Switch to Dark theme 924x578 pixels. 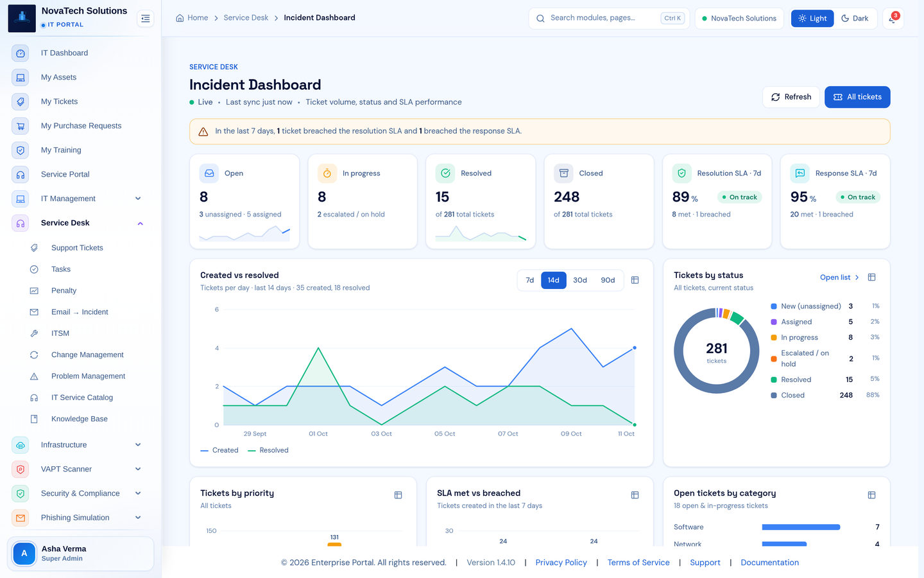[855, 19]
